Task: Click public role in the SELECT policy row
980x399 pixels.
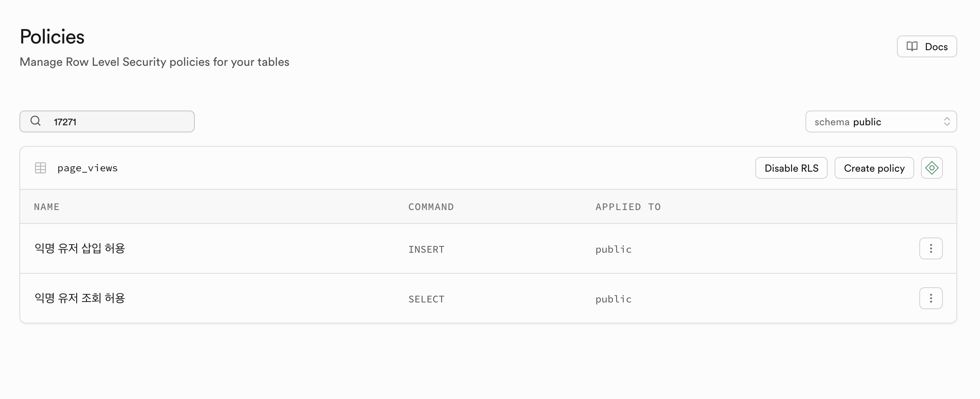Action: (614, 299)
